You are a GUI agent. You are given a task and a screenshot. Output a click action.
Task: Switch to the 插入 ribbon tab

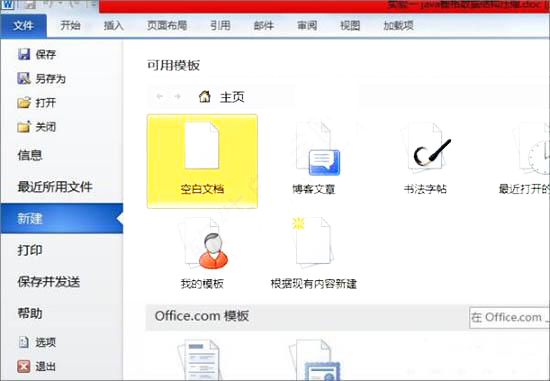(x=114, y=26)
